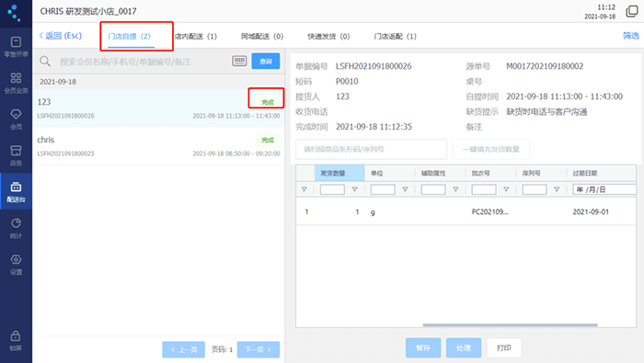Open the on-screen keyboard icon
Screen dimensions: 644x363
point(239,62)
